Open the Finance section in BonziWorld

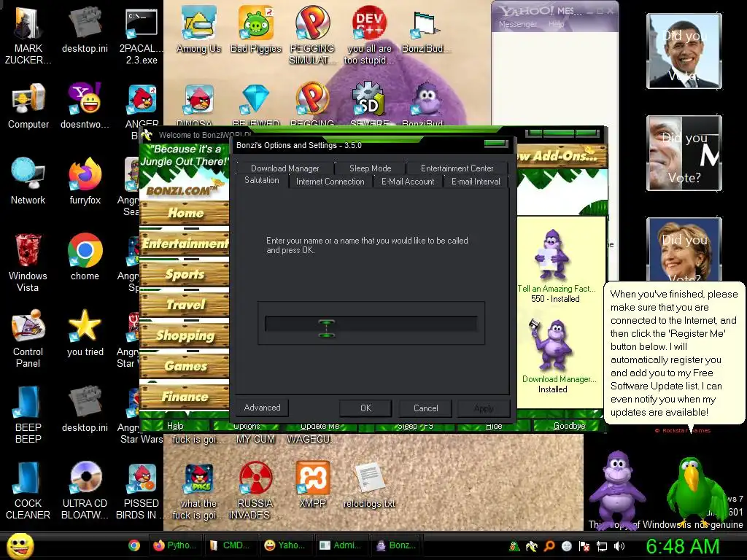tap(185, 397)
